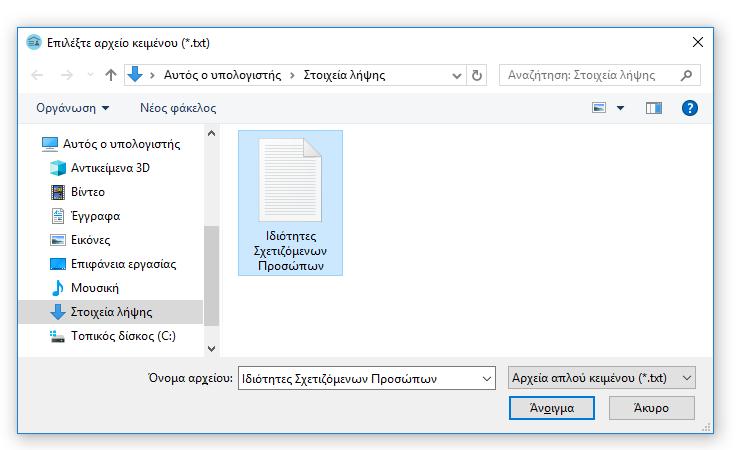The image size is (739, 450).
Task: Change the view mode icon
Action: point(599,108)
